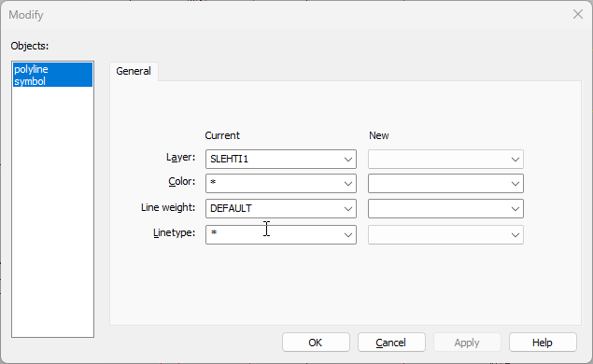Expand the Current Line weight dropdown arrow
Image resolution: width=593 pixels, height=364 pixels.
pyautogui.click(x=348, y=209)
